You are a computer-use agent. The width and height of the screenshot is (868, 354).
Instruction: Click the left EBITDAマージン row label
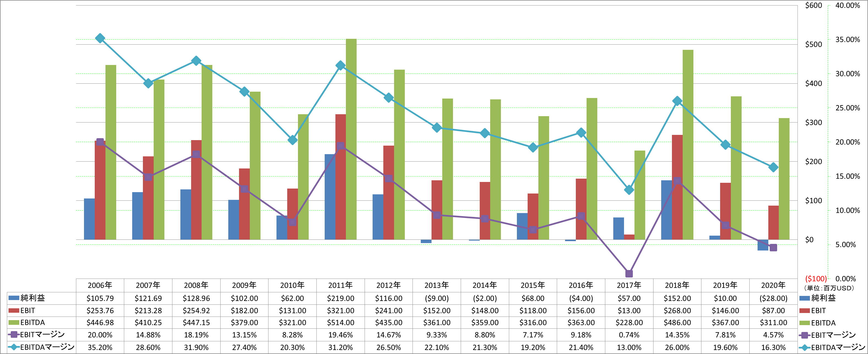click(47, 347)
